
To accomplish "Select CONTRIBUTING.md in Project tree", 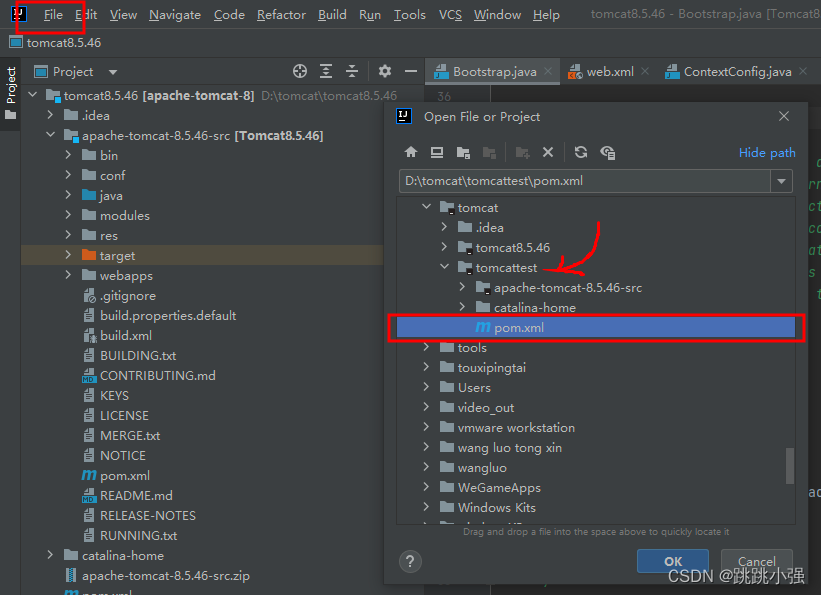I will [x=158, y=376].
